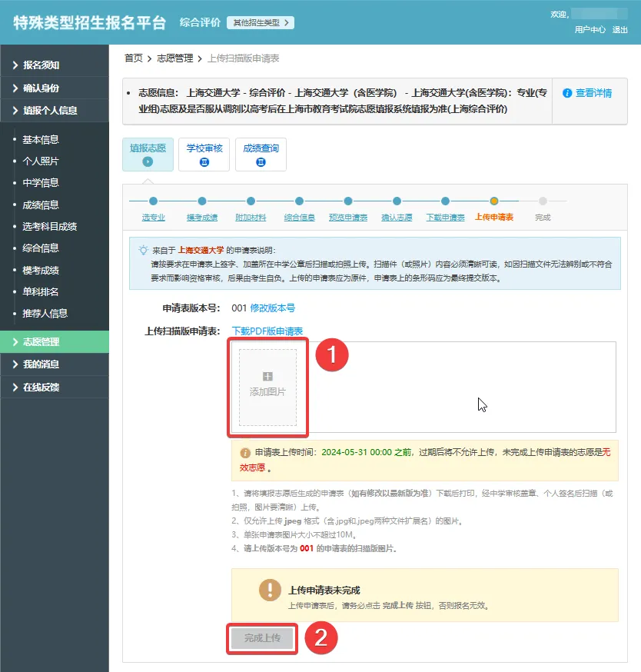Click the icon under 成绩查询 tab
Image resolution: width=641 pixels, height=672 pixels.
261,162
